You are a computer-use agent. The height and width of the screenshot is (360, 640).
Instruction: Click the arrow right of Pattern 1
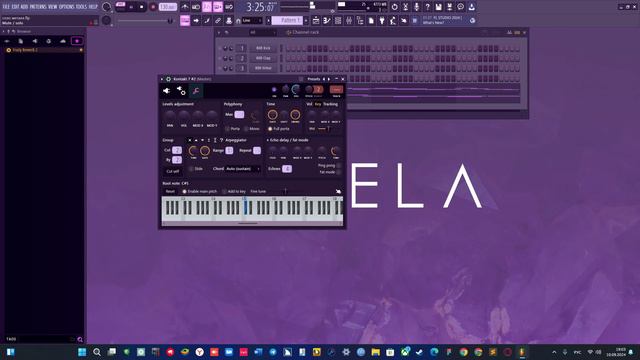[307, 20]
